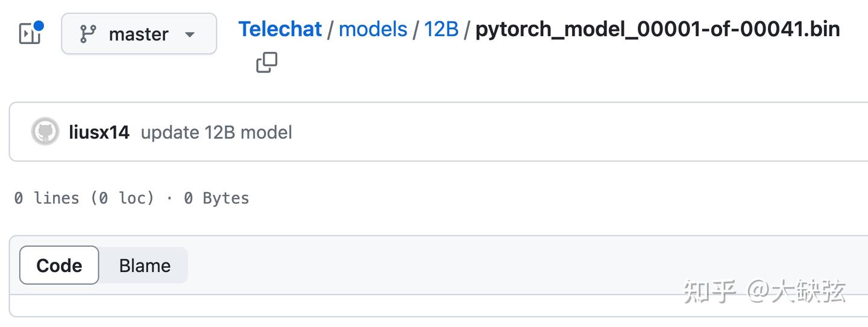This screenshot has height=327, width=868.
Task: Expand the file tree side panel icon
Action: (x=29, y=34)
